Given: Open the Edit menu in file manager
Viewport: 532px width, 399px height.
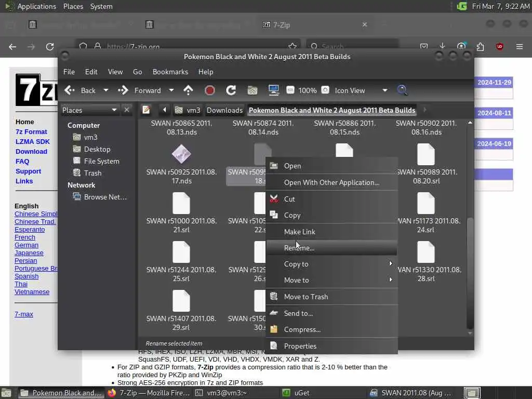Looking at the screenshot, I should click(x=91, y=72).
